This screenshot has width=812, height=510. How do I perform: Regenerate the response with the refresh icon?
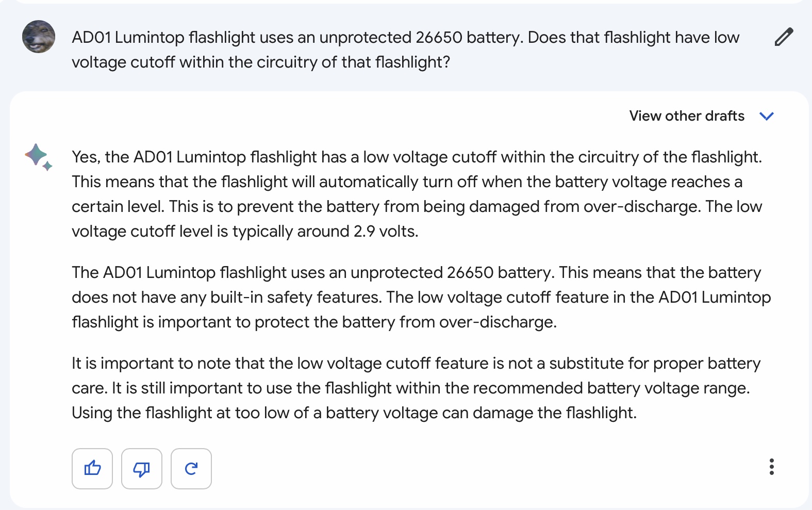point(191,468)
